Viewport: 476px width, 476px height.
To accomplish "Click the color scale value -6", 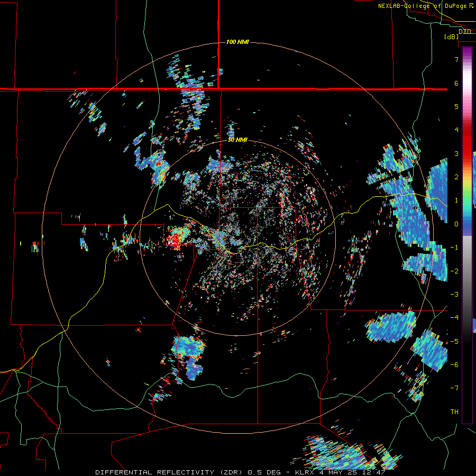I will (x=454, y=365).
